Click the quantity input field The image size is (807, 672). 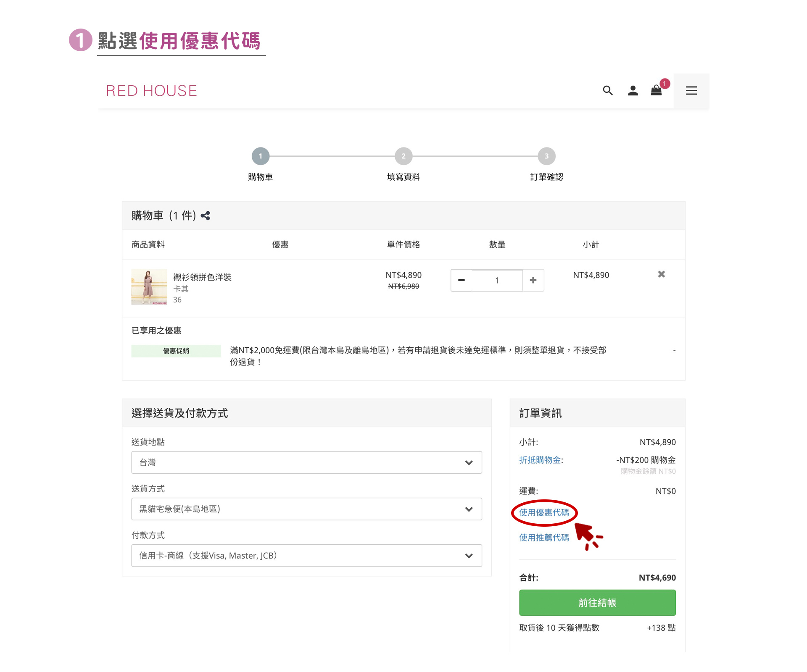tap(497, 280)
